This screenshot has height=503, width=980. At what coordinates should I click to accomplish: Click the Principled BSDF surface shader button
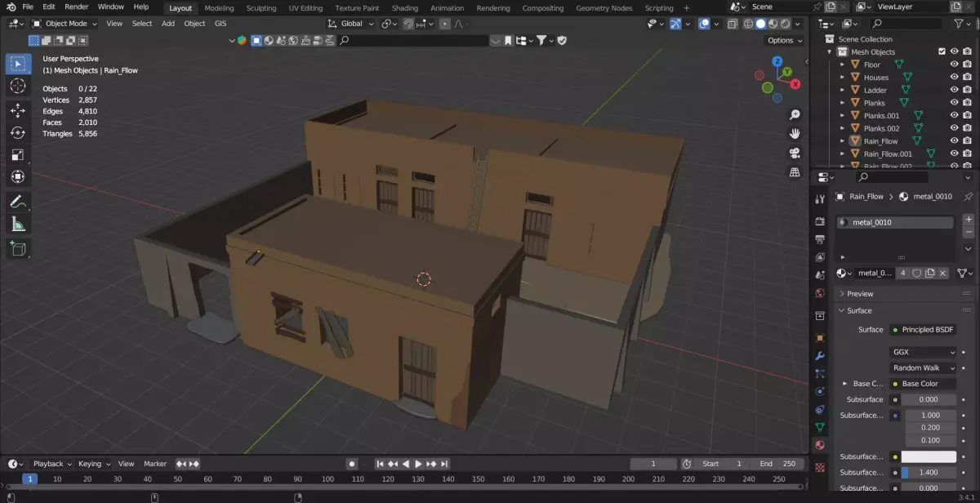[x=923, y=330]
